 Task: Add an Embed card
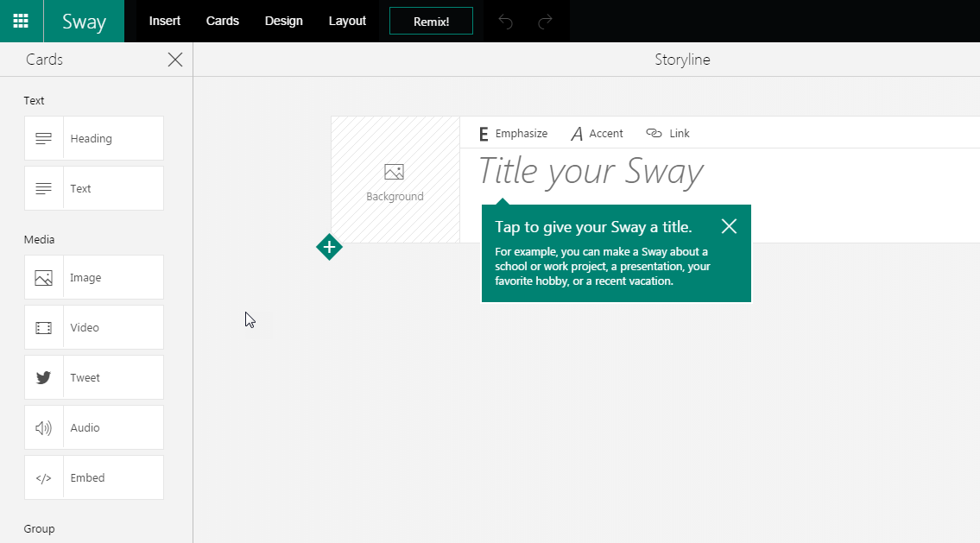point(44,477)
